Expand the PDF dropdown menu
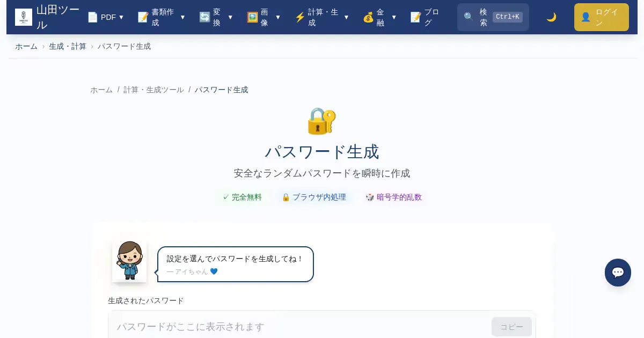The height and width of the screenshot is (338, 644). pos(121,17)
